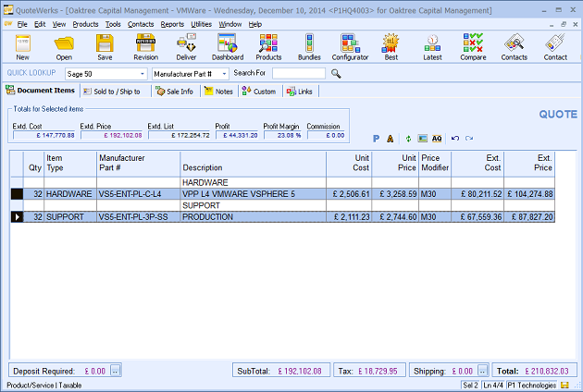Click the VPP L4 VMWARE VSPHERE 5 description
583x392 pixels.
pos(254,194)
